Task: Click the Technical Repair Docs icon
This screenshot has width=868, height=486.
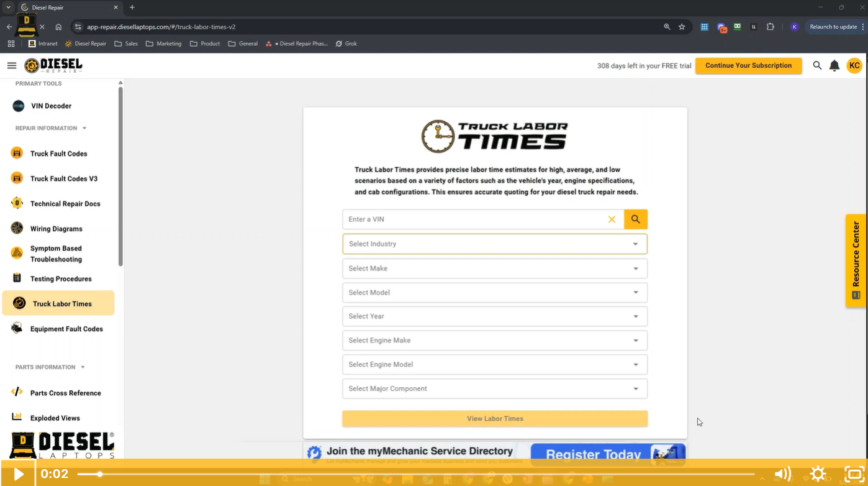Action: coord(17,203)
